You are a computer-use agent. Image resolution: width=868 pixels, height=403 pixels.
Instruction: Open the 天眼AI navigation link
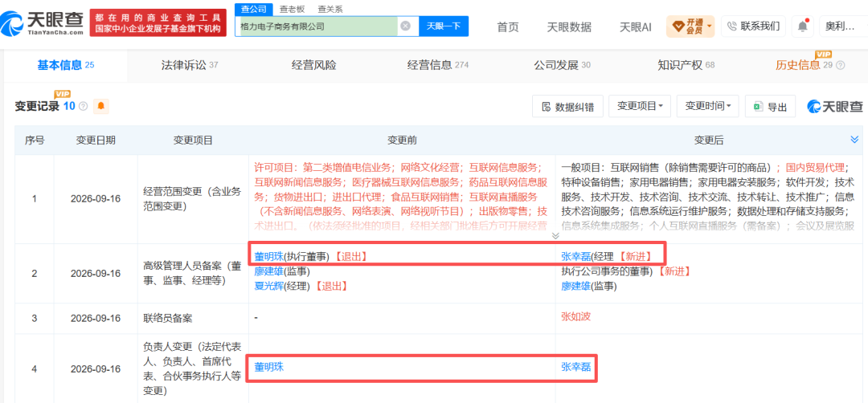635,26
